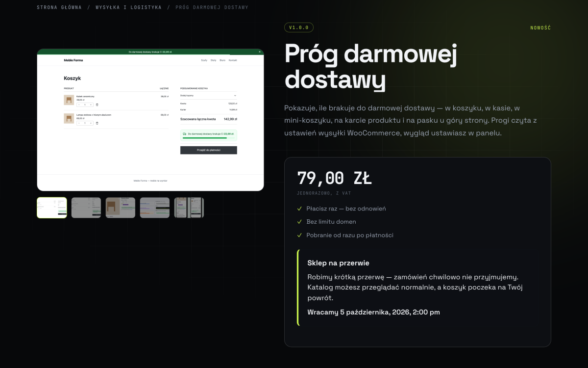Click the Przejdź do płatności button in the preview
The width and height of the screenshot is (588, 368).
209,150
